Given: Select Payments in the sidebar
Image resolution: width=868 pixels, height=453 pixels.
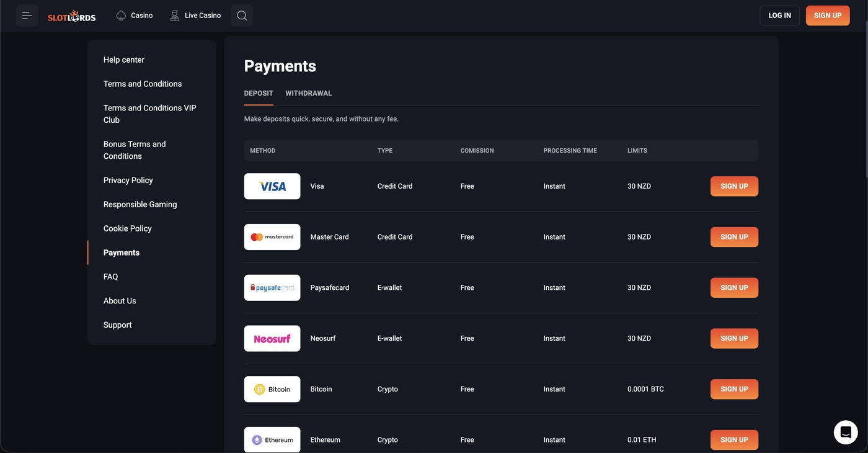Looking at the screenshot, I should pyautogui.click(x=122, y=253).
